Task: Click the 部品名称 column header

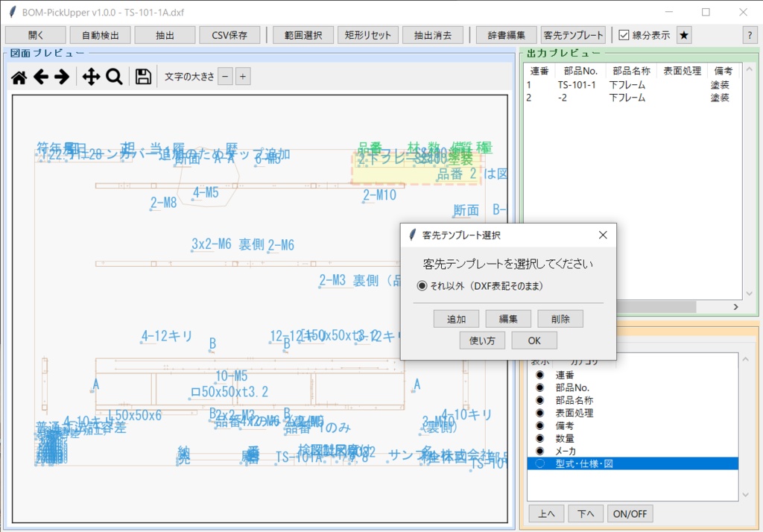Action: pyautogui.click(x=632, y=71)
